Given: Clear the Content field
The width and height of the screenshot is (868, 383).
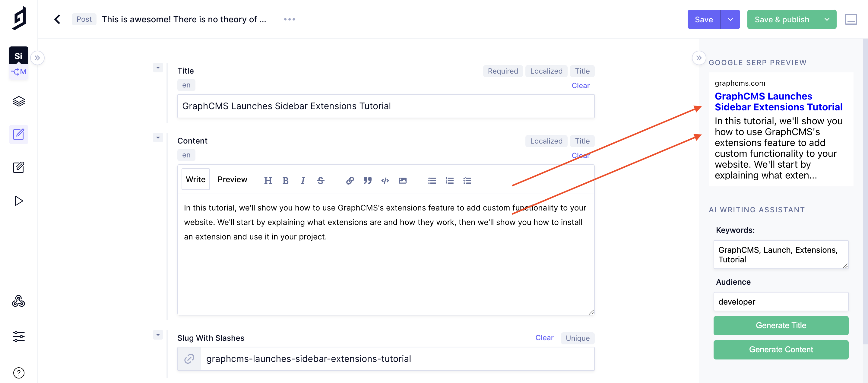Looking at the screenshot, I should (x=581, y=155).
